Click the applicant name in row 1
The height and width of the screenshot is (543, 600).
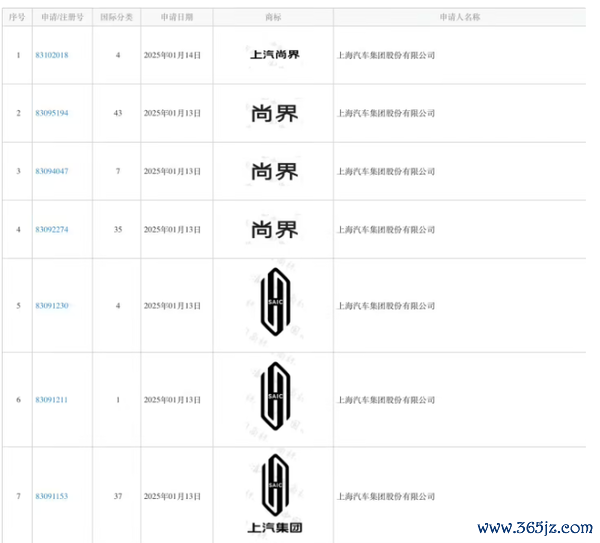point(386,55)
